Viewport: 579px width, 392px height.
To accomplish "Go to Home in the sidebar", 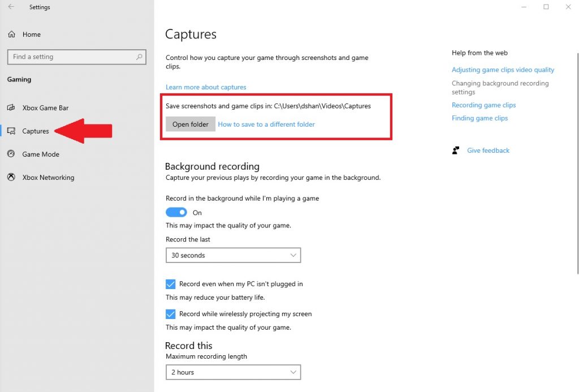I will pos(32,35).
